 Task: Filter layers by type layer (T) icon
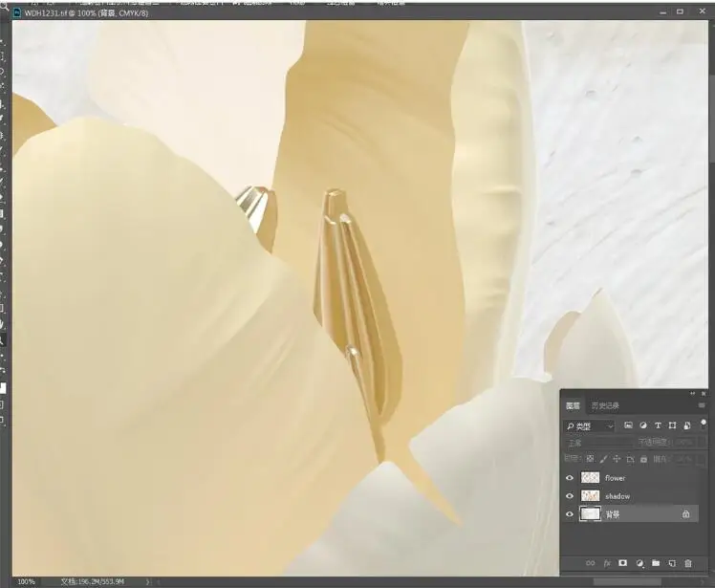[658, 425]
